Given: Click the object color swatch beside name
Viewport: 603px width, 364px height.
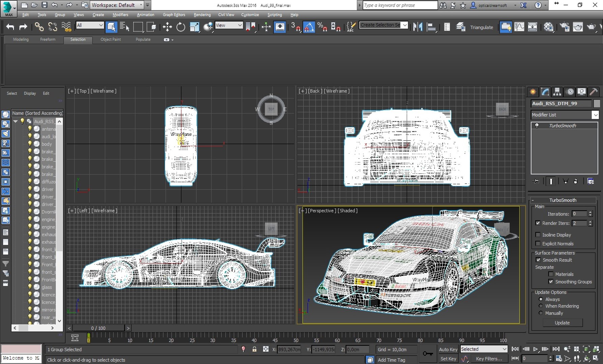Looking at the screenshot, I should (597, 103).
